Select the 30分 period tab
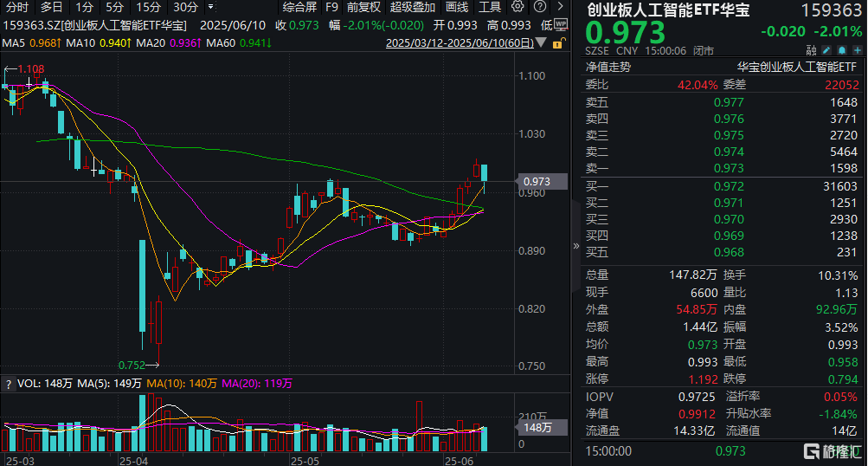This screenshot has width=868, height=466. [185, 7]
